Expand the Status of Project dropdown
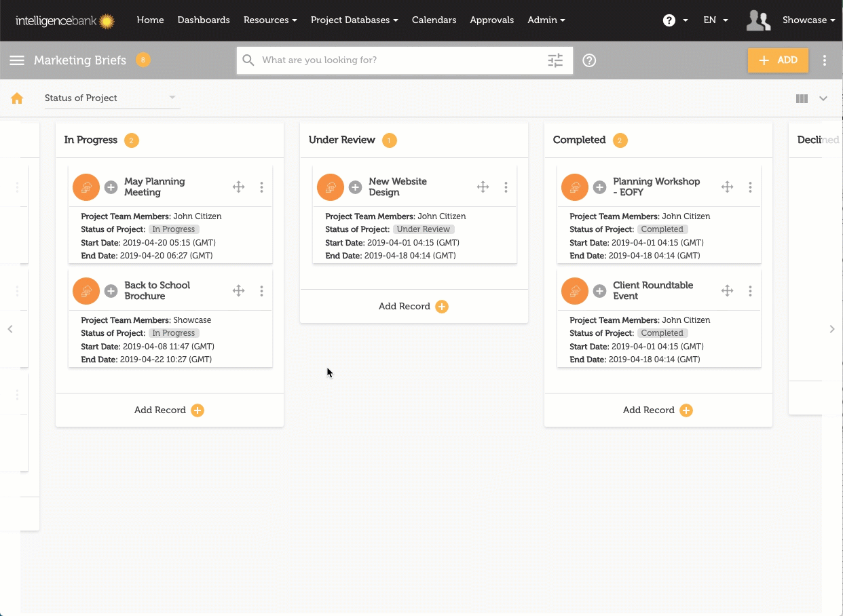Image resolution: width=843 pixels, height=616 pixels. point(111,98)
